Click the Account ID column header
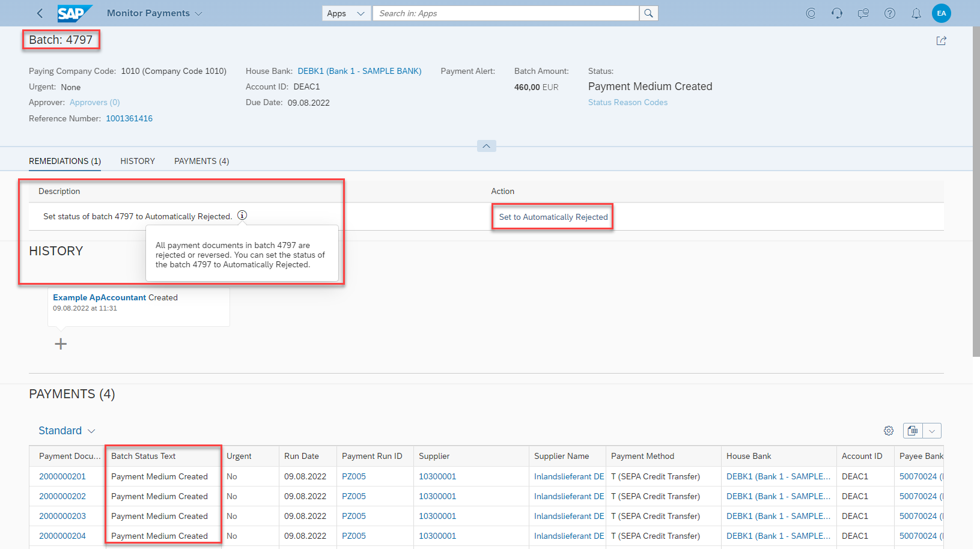Viewport: 980px width, 549px height. tap(865, 456)
